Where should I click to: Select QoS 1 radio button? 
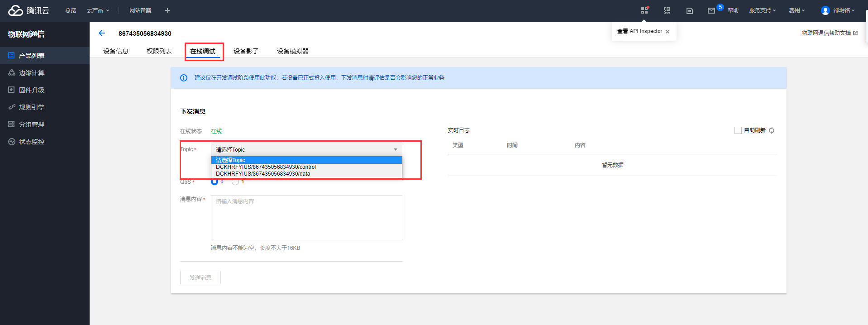235,182
